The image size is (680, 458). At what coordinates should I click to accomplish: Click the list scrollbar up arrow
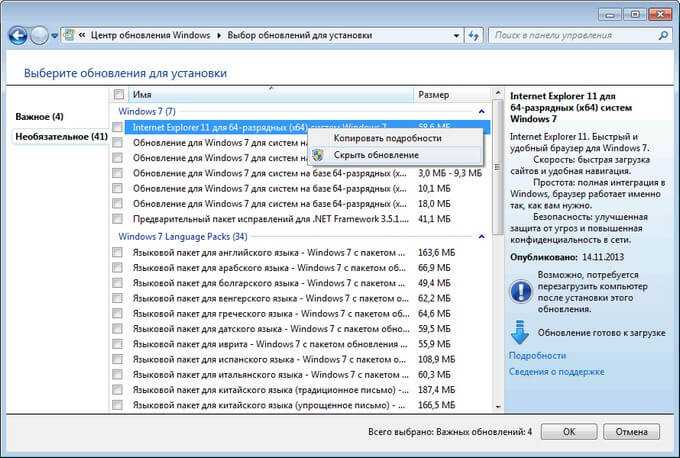click(498, 93)
